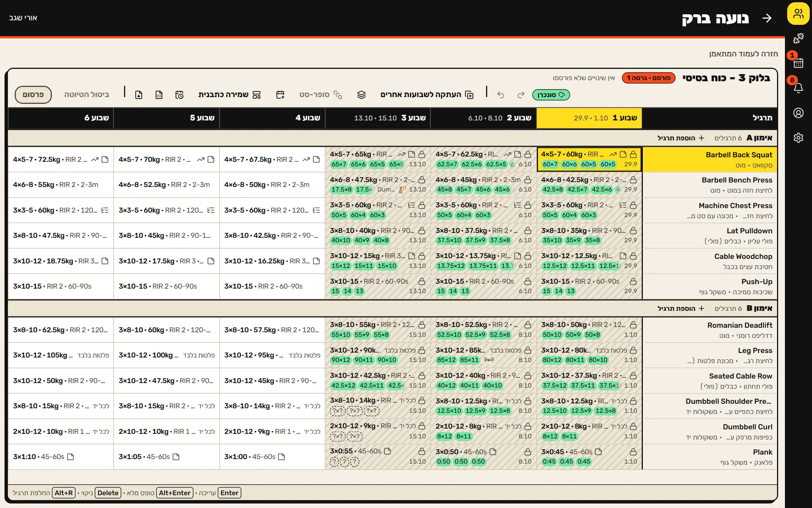Viewport: 812px width, 508px height.
Task: Click the file download toolbar icon
Action: click(x=139, y=95)
